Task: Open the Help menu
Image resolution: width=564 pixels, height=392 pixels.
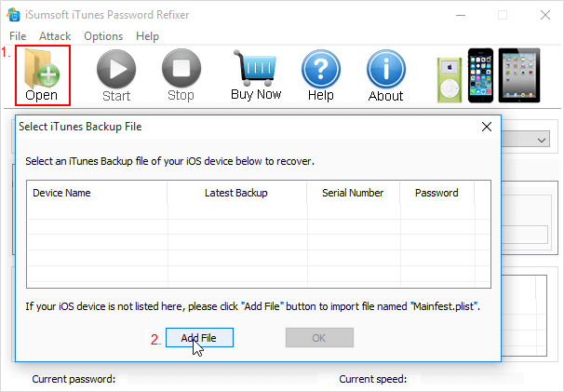Action: (147, 36)
